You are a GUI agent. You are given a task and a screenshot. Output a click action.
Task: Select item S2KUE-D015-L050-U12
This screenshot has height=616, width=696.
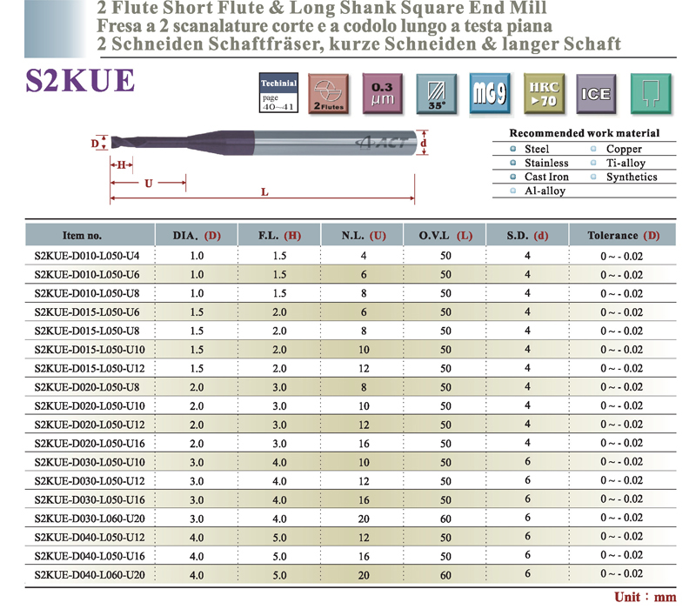[x=90, y=368]
